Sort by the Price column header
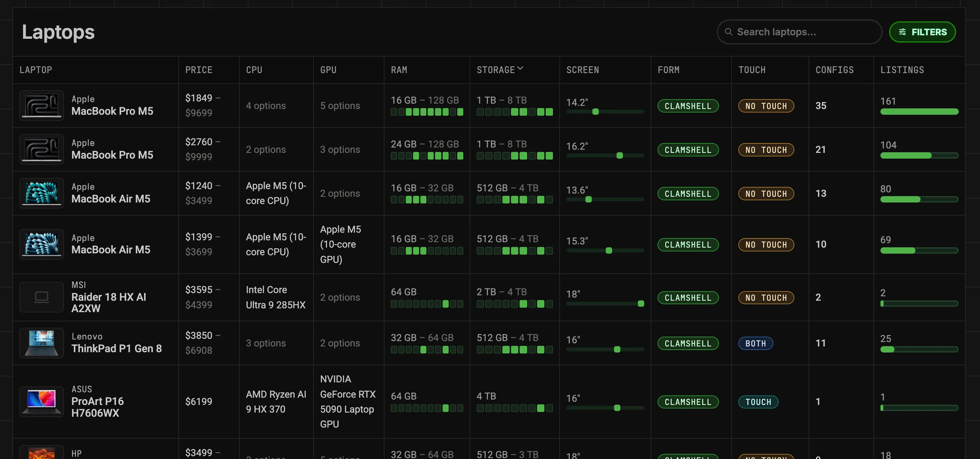This screenshot has width=980, height=459. pyautogui.click(x=199, y=70)
